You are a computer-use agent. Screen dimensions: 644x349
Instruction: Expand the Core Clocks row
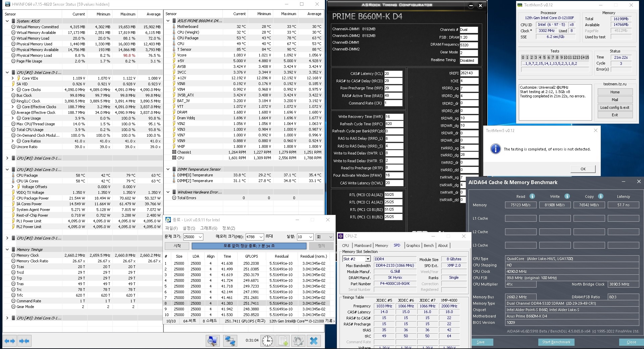(13, 90)
